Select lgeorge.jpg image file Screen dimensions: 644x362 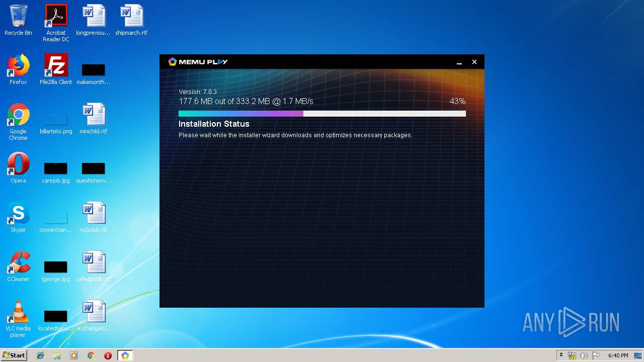tap(56, 270)
